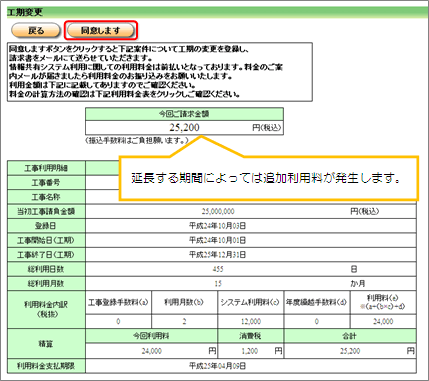Select the システム利用料(c) column header

point(251,302)
